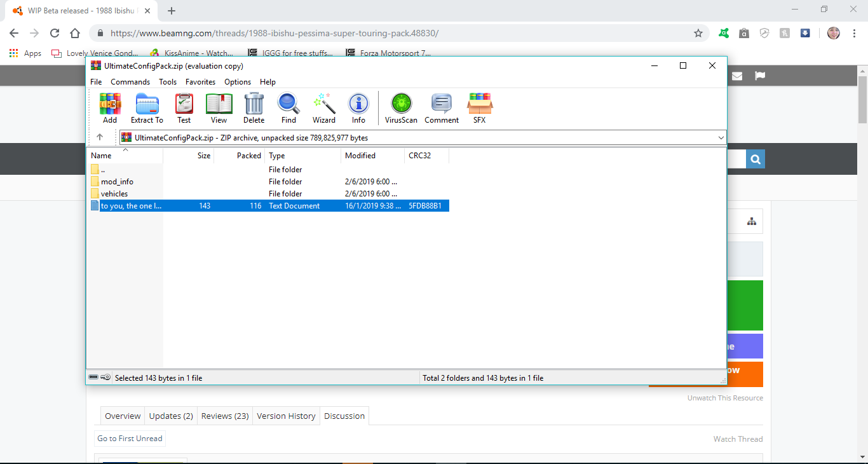The image size is (868, 464).
Task: Select the vehicles folder
Action: [114, 194]
